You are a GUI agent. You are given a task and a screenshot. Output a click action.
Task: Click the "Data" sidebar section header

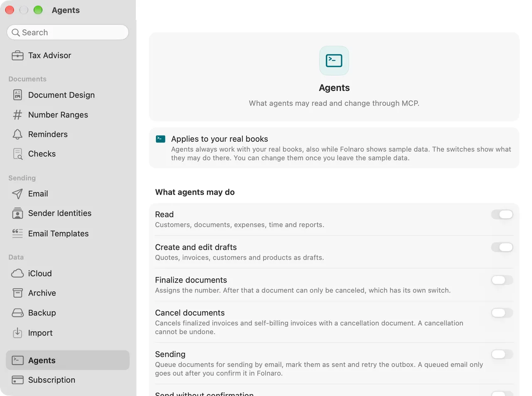click(x=16, y=257)
